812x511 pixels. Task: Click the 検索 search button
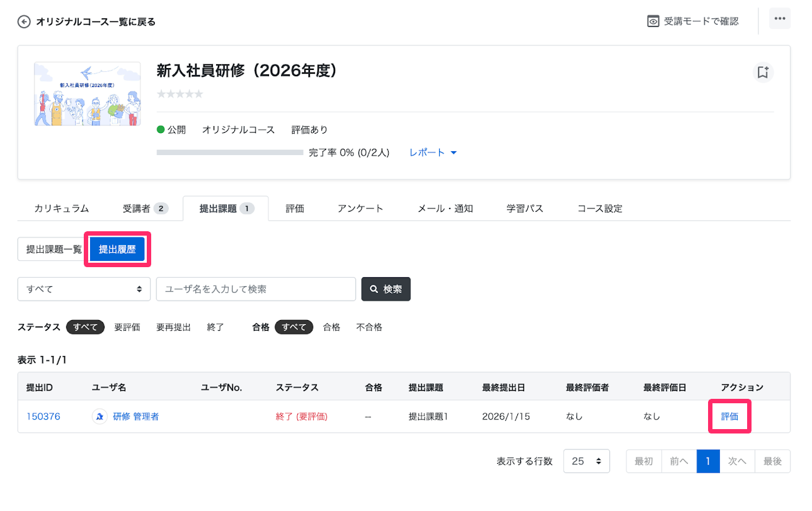[x=386, y=289]
